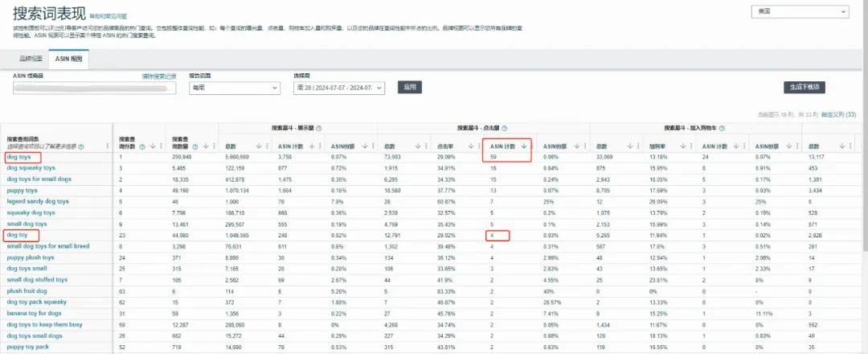Sort 点击率 column arrow
Screen dimensions: 868x354
point(471,146)
